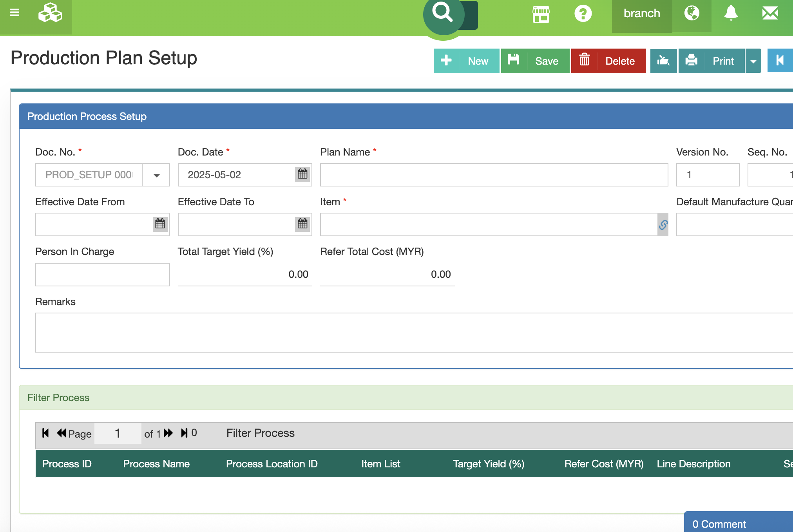The width and height of the screenshot is (793, 532).
Task: Click the Doc. No. field
Action: tap(89, 175)
